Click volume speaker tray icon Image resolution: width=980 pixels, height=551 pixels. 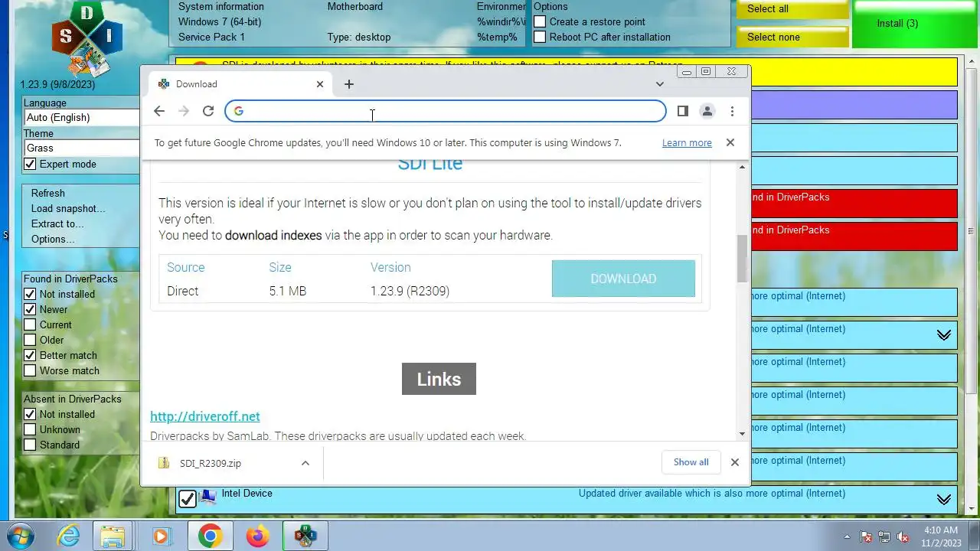click(903, 536)
